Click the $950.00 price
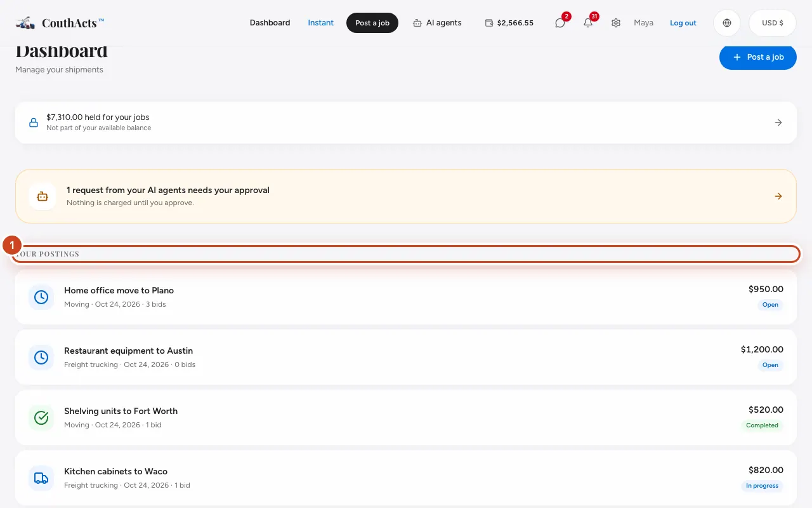The width and height of the screenshot is (812, 508). coord(766,289)
